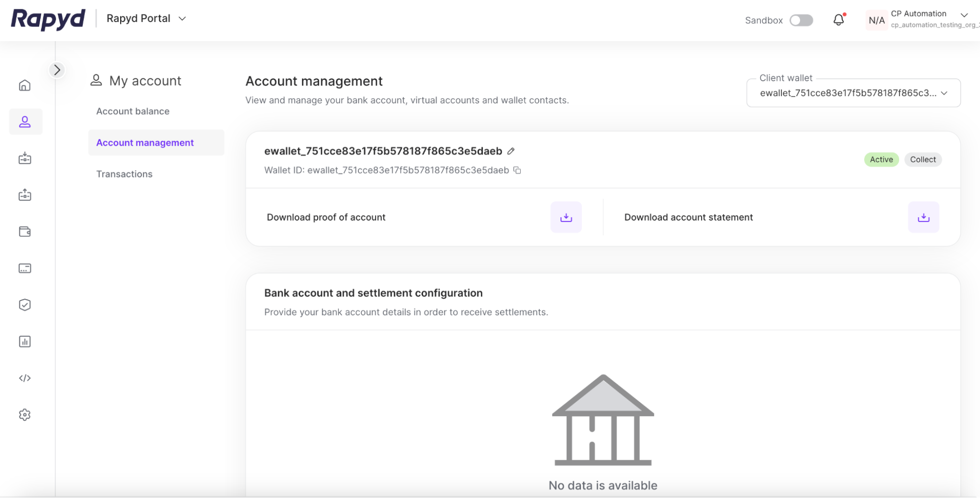
Task: Select the My Account person icon
Action: tap(25, 122)
